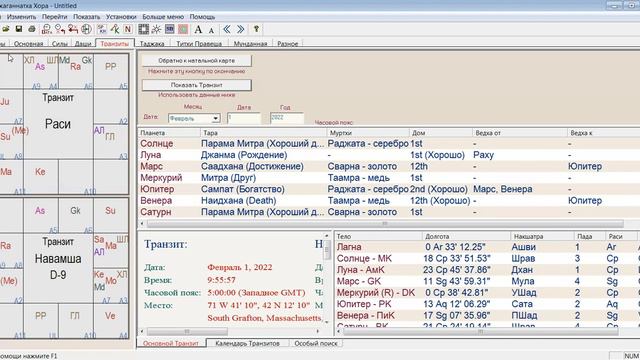This screenshot has width=640, height=360.
Task: Select the Сатурн row in planet table
Action: 389,212
